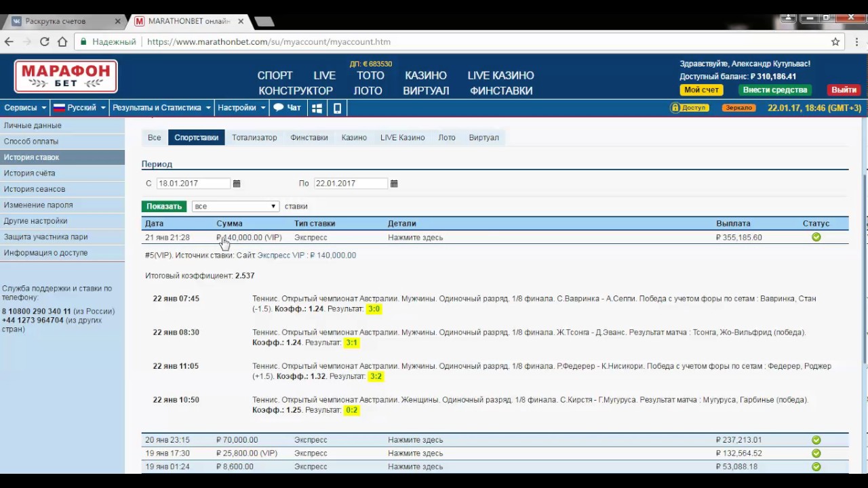Image resolution: width=868 pixels, height=488 pixels.
Task: Click Внести средства button
Action: click(x=774, y=89)
